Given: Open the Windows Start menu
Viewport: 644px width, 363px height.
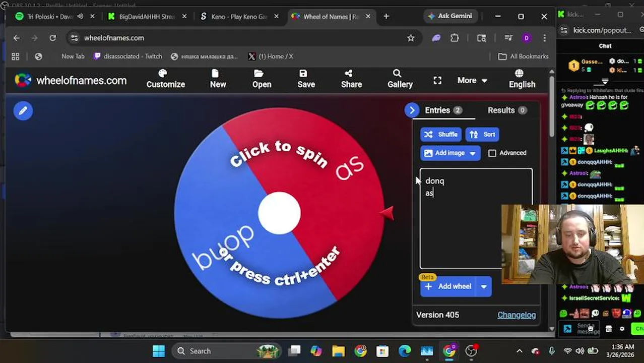Looking at the screenshot, I should 158,351.
